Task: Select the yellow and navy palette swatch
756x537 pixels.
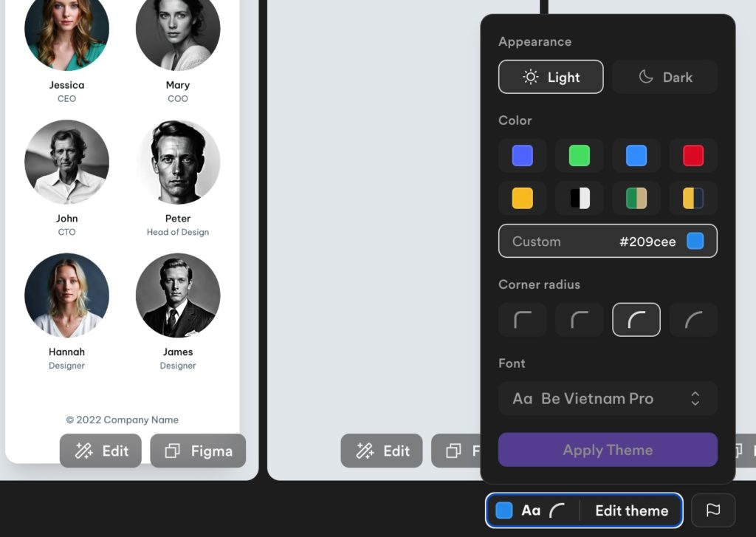Action: click(x=693, y=198)
